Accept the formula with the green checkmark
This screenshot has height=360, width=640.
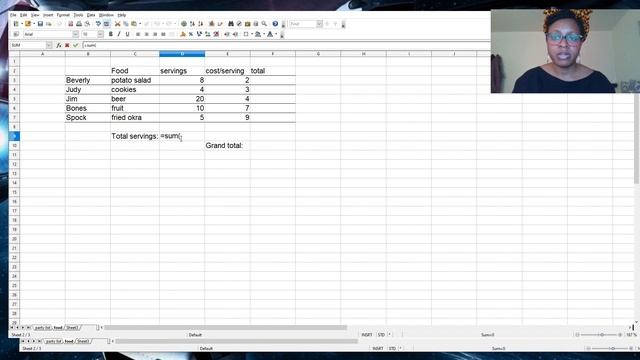click(75, 45)
